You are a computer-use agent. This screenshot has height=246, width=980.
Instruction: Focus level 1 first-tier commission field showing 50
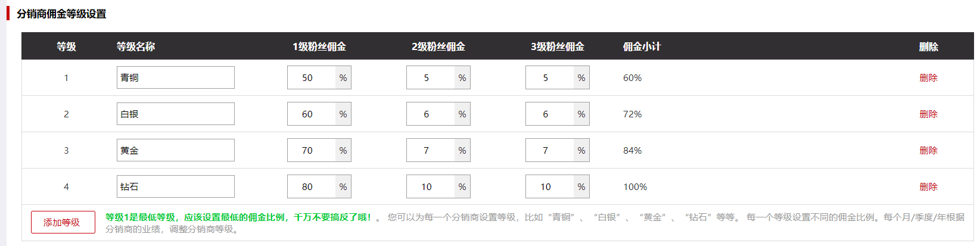coord(312,77)
